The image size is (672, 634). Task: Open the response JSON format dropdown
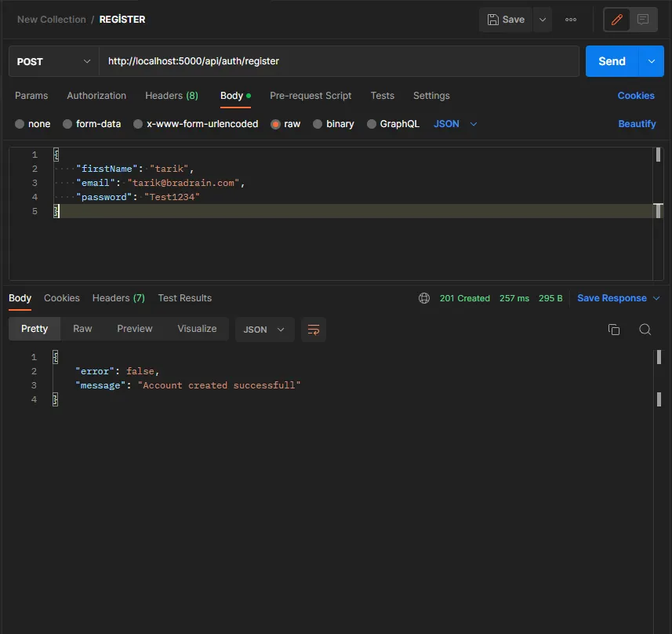tap(264, 330)
